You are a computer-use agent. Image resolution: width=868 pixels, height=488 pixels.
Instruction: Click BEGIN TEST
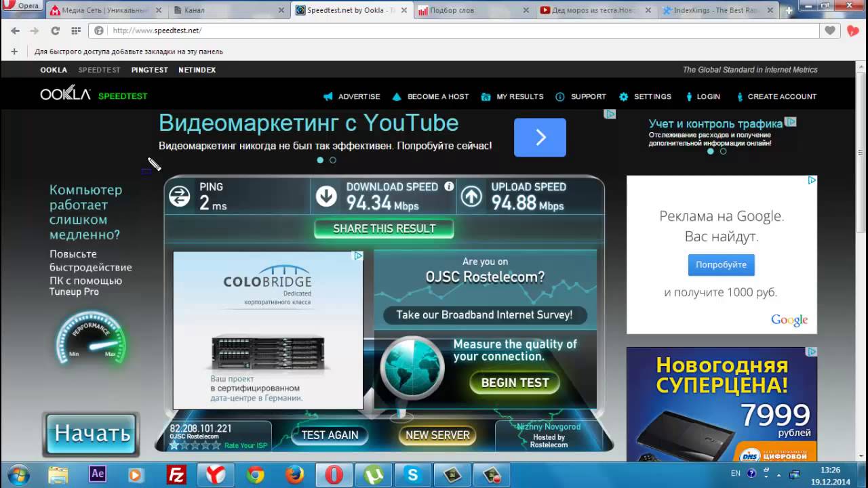point(515,382)
